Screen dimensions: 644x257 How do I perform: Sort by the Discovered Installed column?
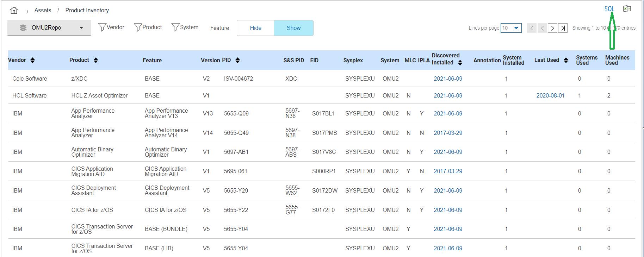[x=460, y=63]
